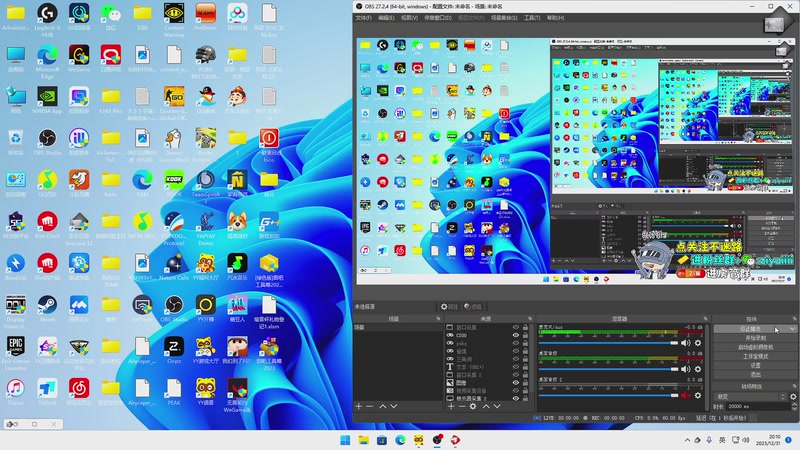Open the Controls dock panel corner icon
This screenshot has height=450, width=800.
click(794, 319)
